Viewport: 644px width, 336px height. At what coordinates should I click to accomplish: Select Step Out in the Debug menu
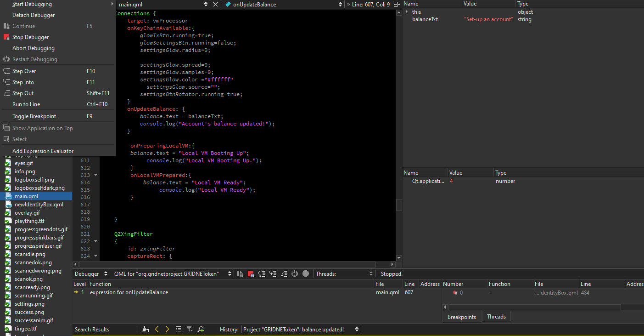[58, 93]
